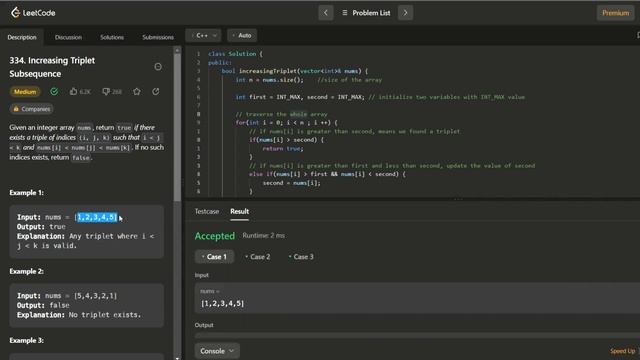The image size is (640, 360).
Task: Click the LeetCode logo
Action: tap(33, 13)
